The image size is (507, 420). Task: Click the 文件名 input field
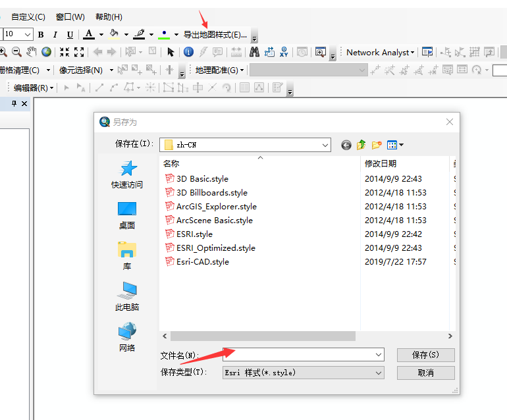click(x=304, y=355)
